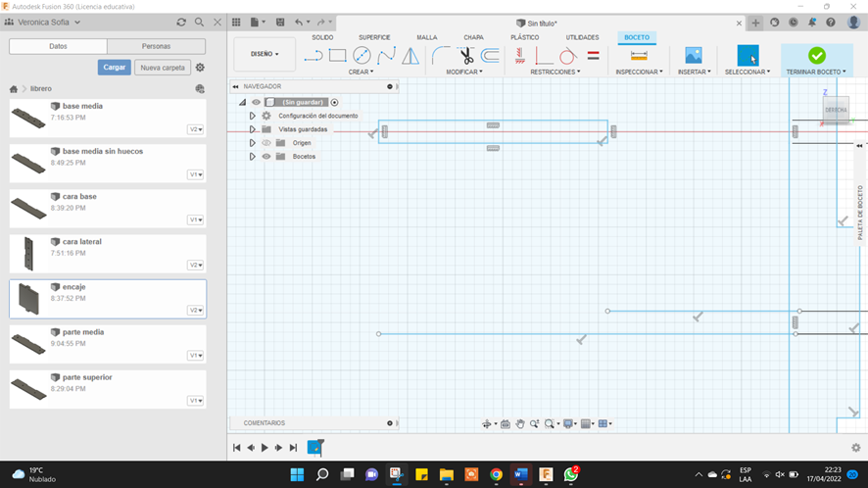Expand Vistas guardadas node
868x488 pixels.
[252, 129]
